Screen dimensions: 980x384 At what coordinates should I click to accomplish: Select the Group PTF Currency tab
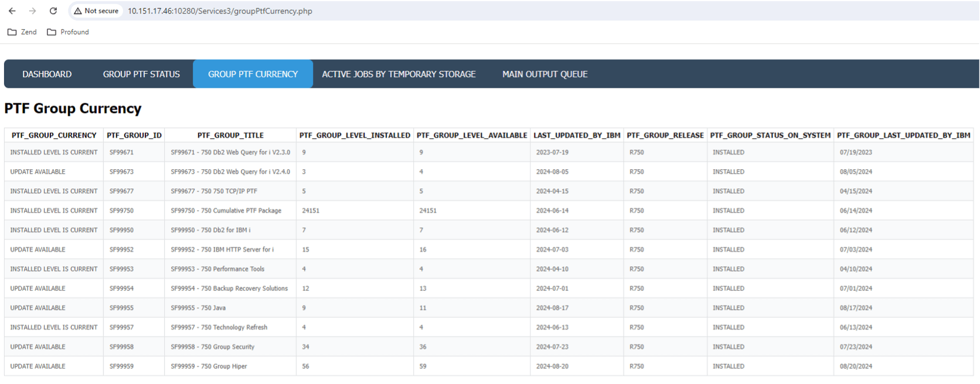click(x=253, y=74)
